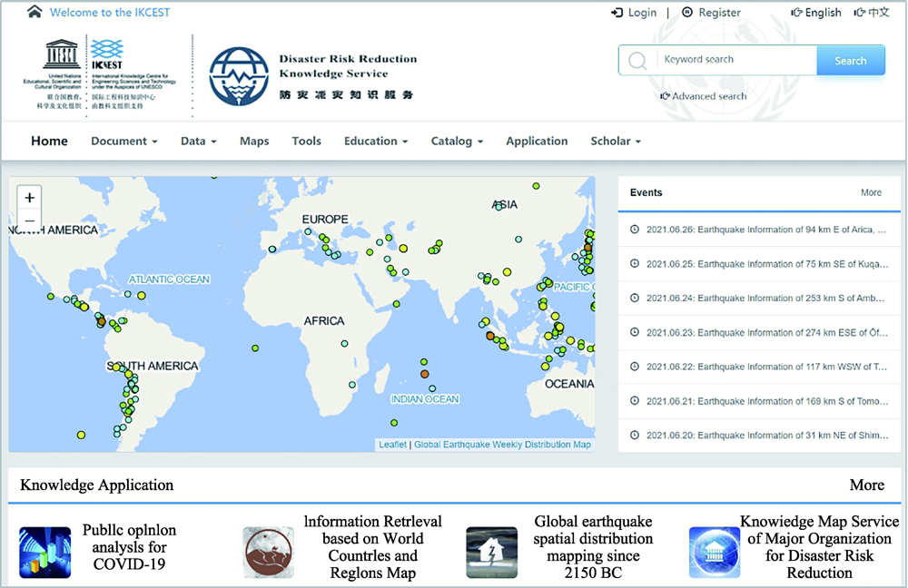Click the blue Search button

[x=851, y=60]
